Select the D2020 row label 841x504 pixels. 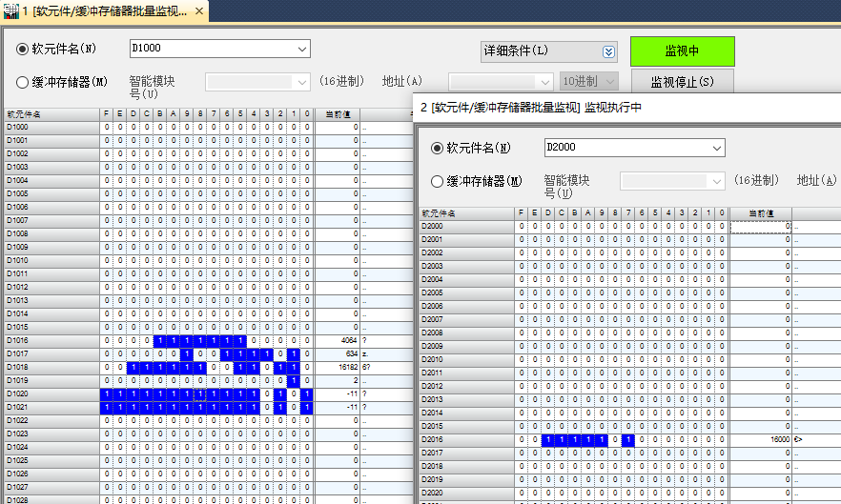pyautogui.click(x=466, y=493)
